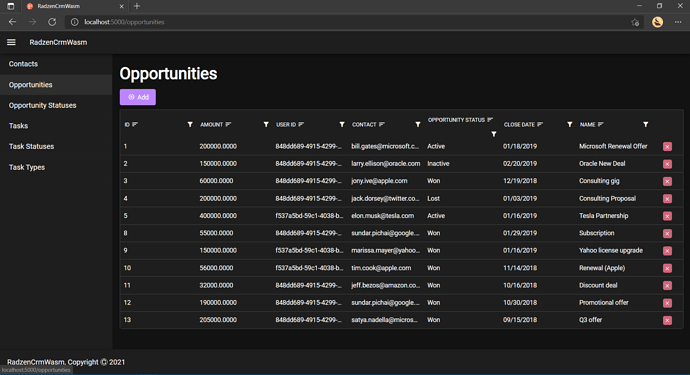Sort by the Close Date header
690x375 pixels.
click(x=523, y=125)
